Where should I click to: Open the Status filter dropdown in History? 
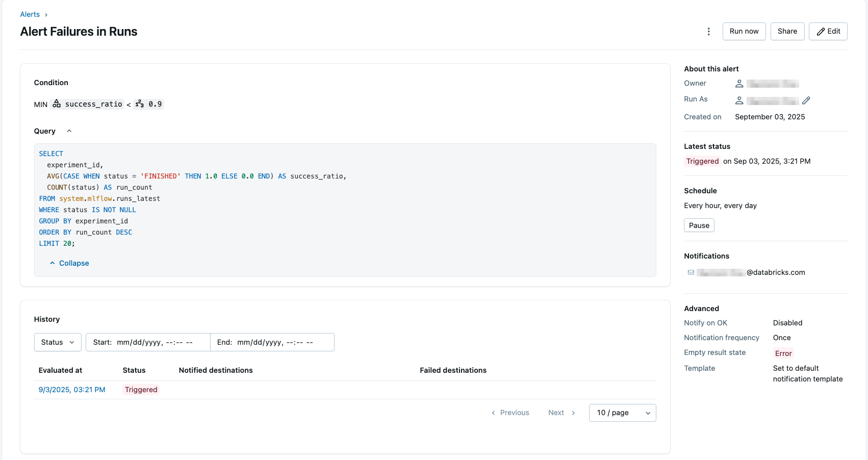click(x=57, y=342)
